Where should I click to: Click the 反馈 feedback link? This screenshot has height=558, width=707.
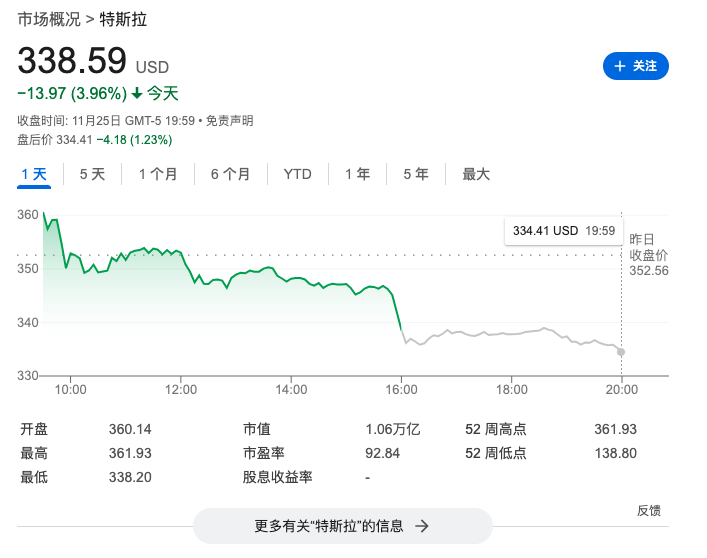click(x=649, y=510)
